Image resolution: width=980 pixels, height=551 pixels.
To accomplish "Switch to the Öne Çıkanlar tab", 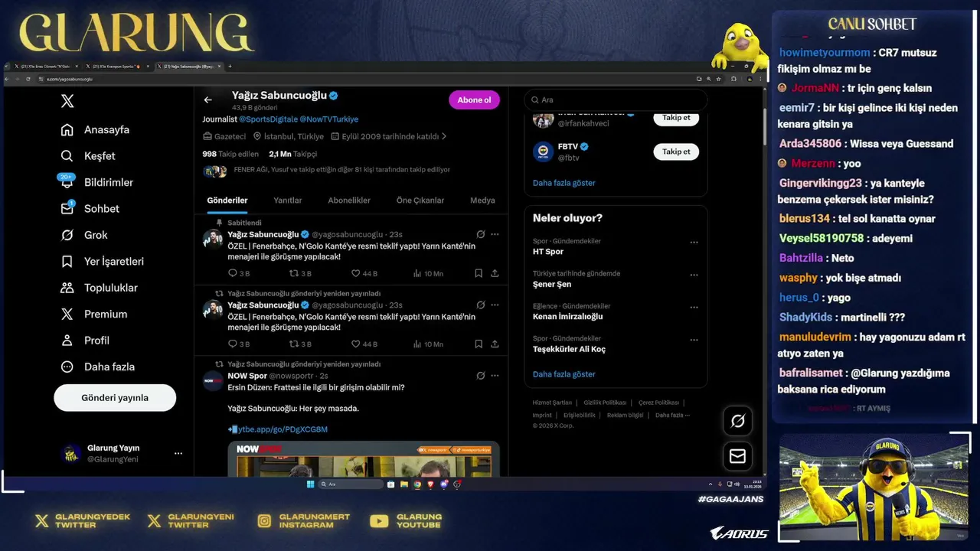I will point(420,201).
